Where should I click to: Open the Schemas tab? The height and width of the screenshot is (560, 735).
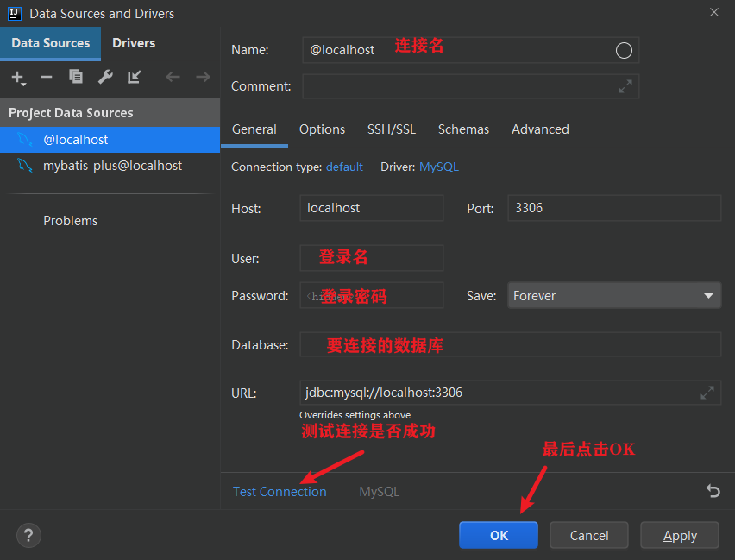(463, 129)
